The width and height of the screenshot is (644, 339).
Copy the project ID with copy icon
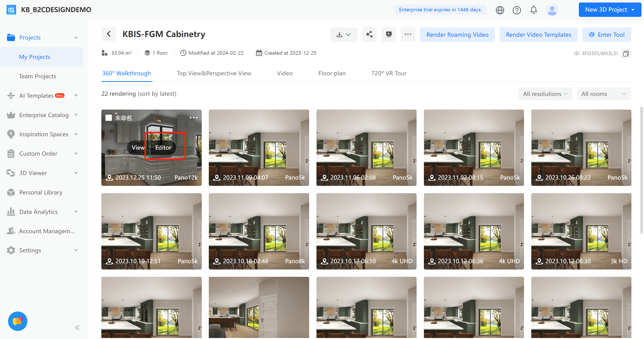tap(626, 53)
